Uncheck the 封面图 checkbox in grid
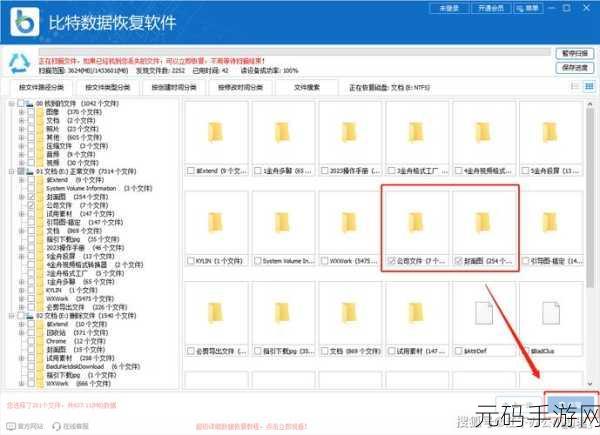This screenshot has width=600, height=435. [x=458, y=261]
